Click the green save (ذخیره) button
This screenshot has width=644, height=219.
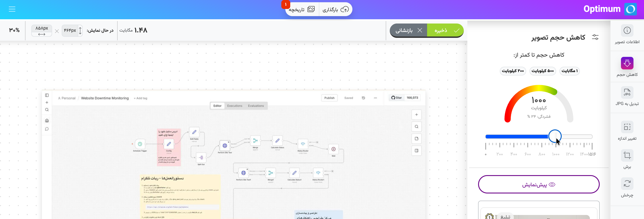click(445, 30)
